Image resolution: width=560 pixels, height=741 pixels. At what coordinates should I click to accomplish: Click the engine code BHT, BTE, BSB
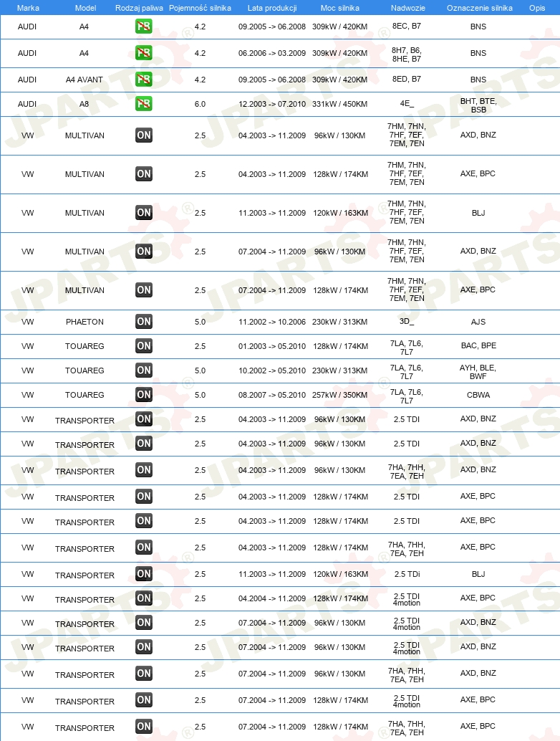coord(478,105)
